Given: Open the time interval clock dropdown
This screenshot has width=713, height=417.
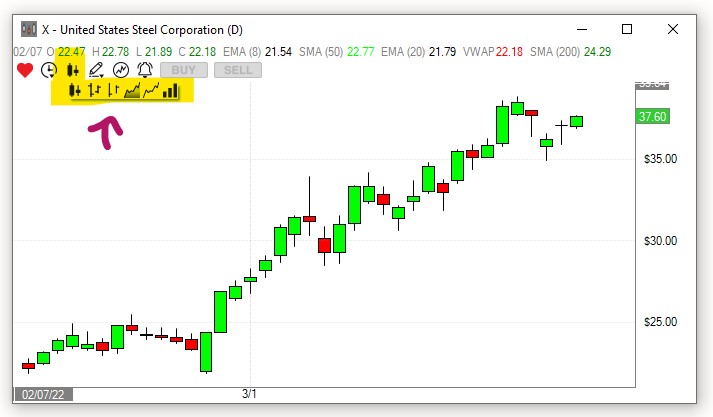Looking at the screenshot, I should pos(49,70).
